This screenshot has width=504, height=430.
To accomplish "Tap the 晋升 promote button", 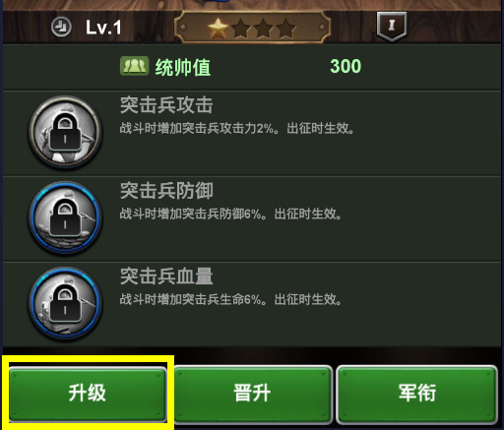I will tap(253, 394).
